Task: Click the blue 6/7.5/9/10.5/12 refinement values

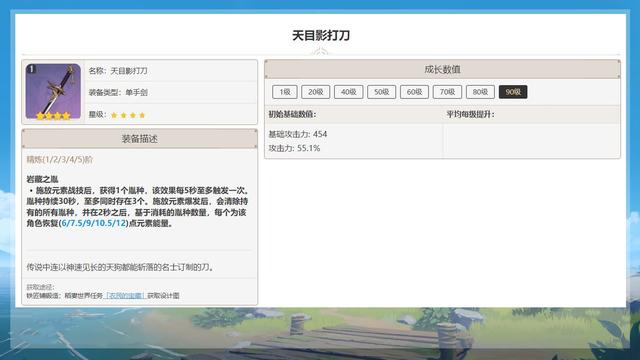Action: coord(94,223)
